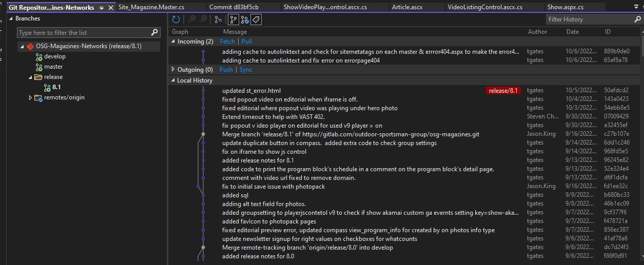
Task: Collapse the release folder node
Action: (x=30, y=77)
